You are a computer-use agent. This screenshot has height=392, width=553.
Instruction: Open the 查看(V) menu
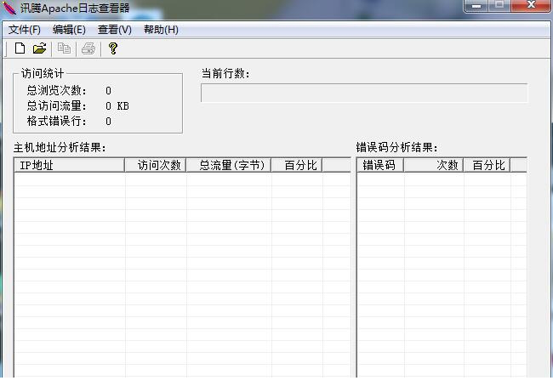[115, 30]
